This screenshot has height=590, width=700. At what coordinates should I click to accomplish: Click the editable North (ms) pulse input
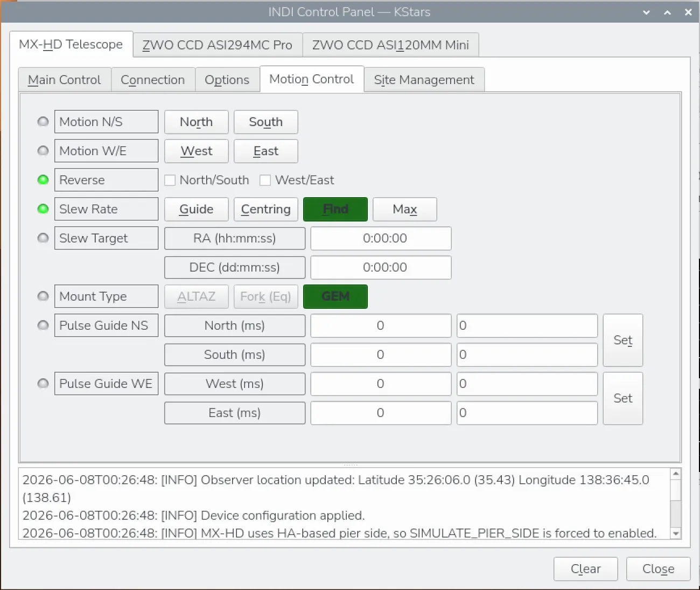click(x=527, y=325)
